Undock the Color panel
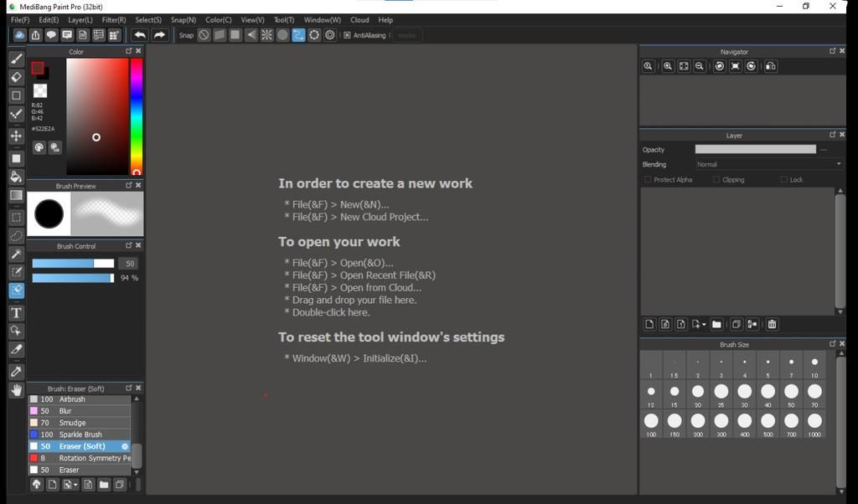 128,51
